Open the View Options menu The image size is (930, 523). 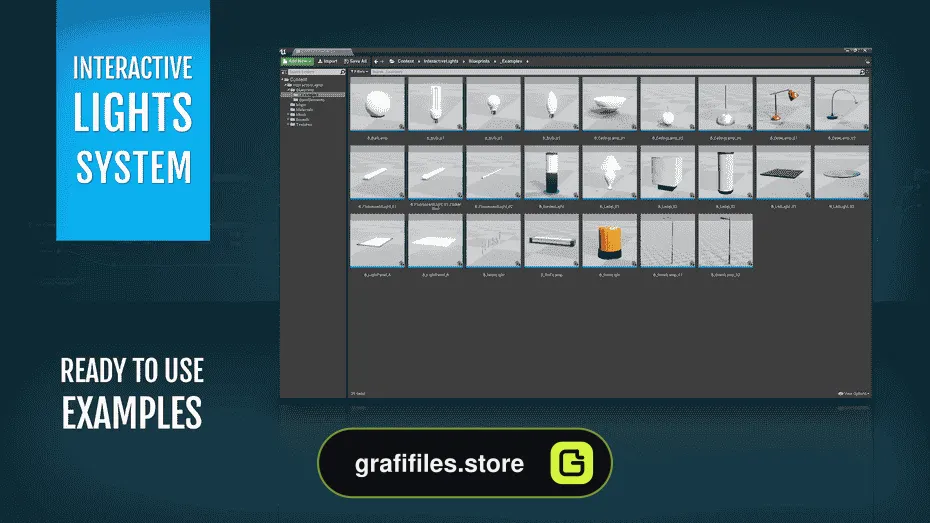(853, 393)
